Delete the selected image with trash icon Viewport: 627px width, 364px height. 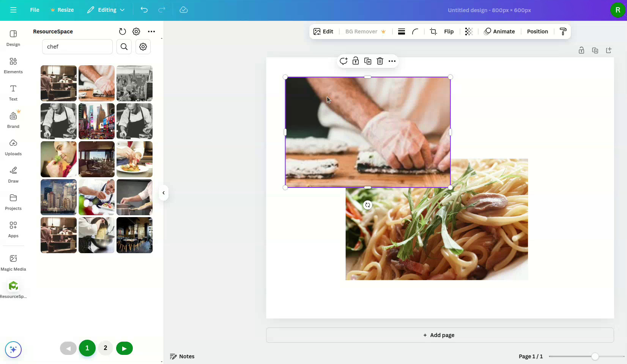point(380,61)
